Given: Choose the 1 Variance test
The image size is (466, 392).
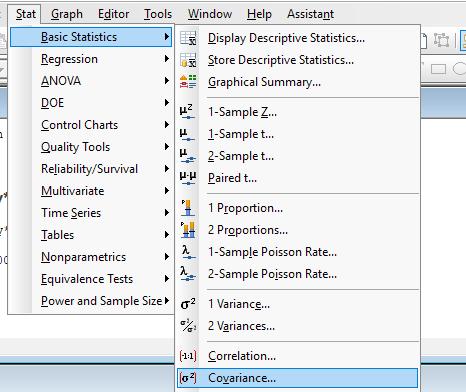Looking at the screenshot, I should [x=297, y=304].
